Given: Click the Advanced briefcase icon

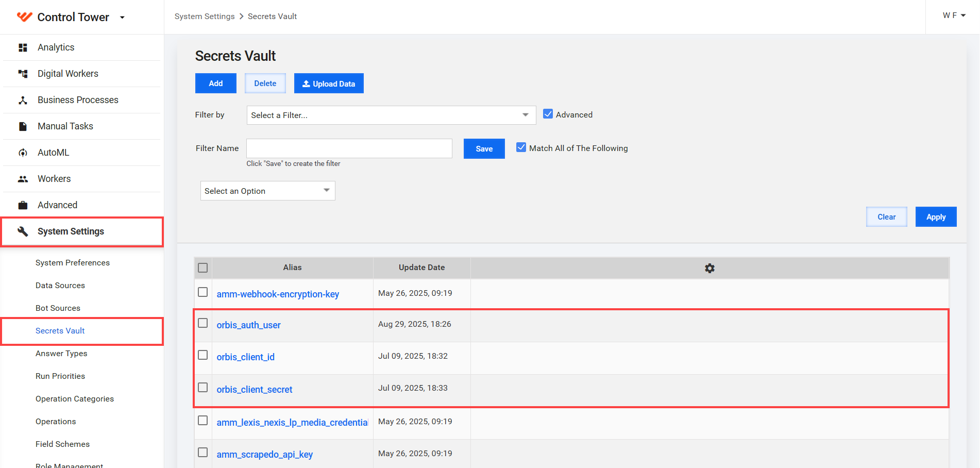Looking at the screenshot, I should point(23,205).
